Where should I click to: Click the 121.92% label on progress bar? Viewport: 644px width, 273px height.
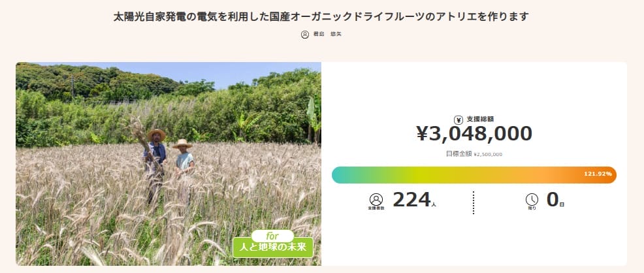(x=597, y=174)
